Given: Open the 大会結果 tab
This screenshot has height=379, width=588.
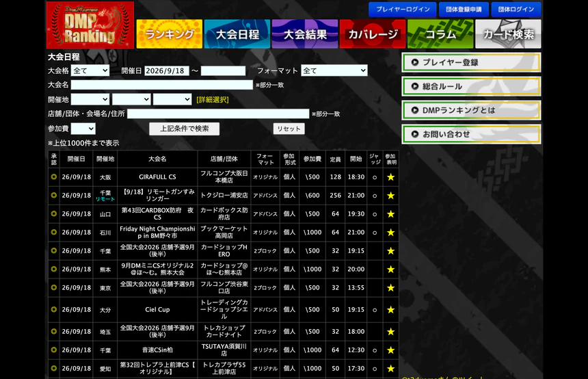Looking at the screenshot, I should [305, 34].
